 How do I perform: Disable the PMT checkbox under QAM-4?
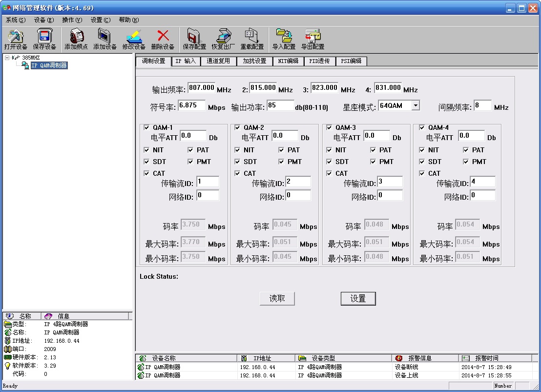pos(466,162)
